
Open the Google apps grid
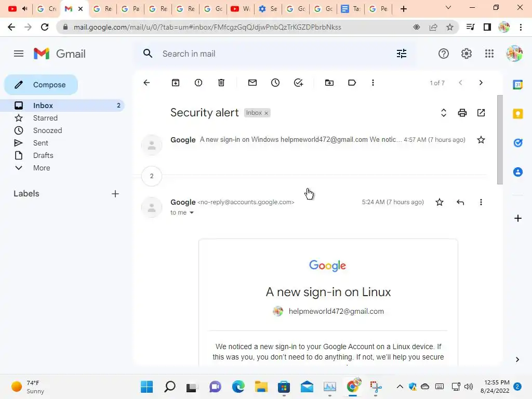point(489,54)
